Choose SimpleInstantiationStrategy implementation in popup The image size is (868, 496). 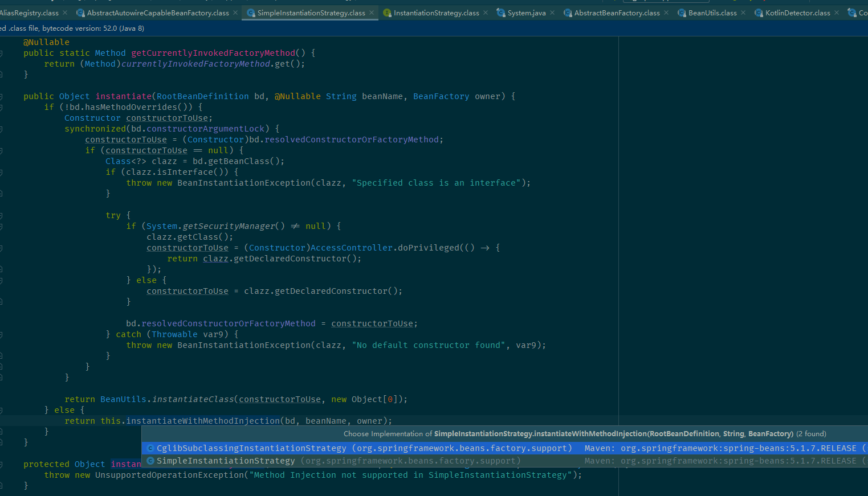tap(505, 461)
